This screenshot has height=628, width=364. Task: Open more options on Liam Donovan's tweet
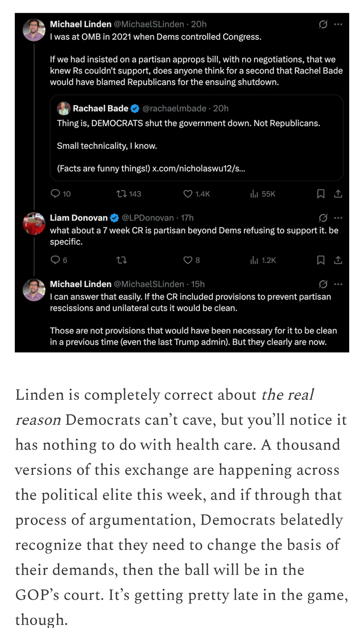point(338,218)
